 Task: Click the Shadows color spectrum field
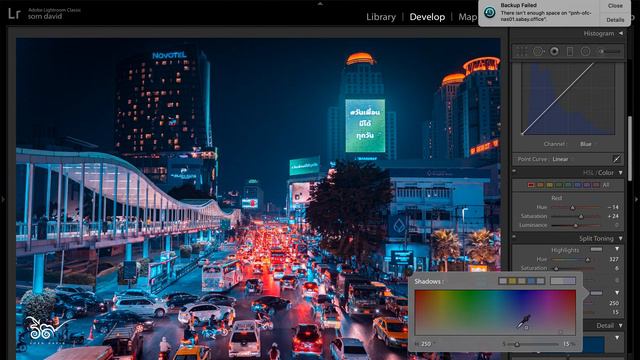point(495,312)
